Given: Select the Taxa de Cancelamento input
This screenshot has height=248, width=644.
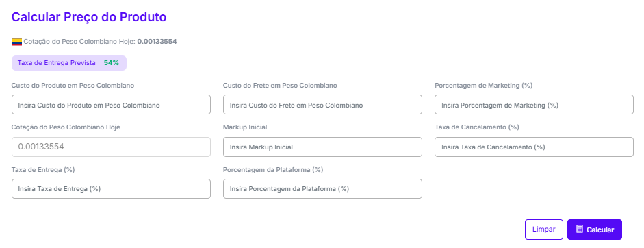Looking at the screenshot, I should 534,147.
